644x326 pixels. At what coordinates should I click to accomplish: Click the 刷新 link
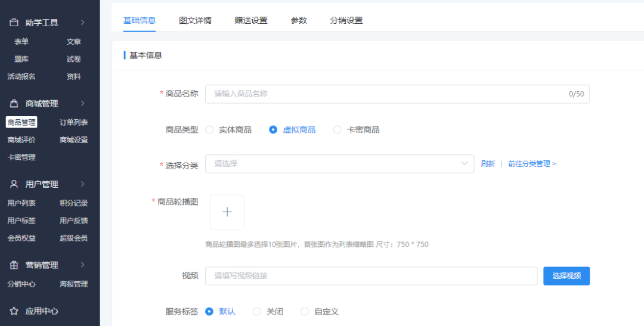488,164
